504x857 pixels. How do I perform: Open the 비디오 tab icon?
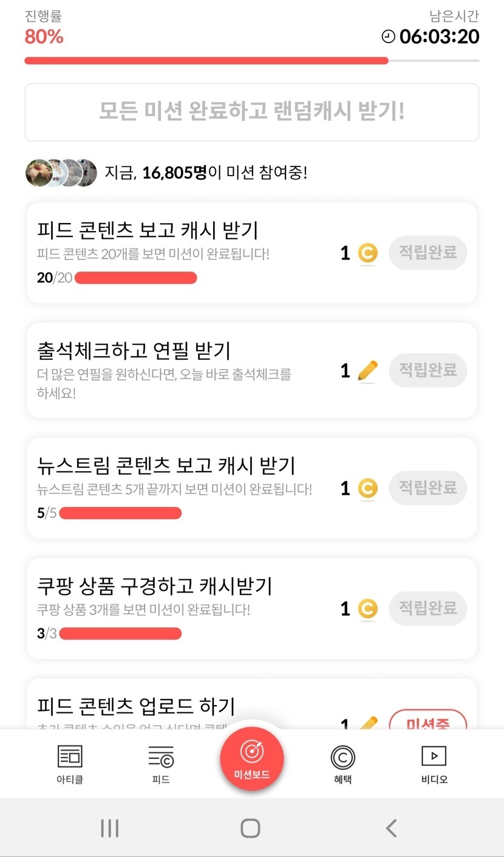coord(434,757)
